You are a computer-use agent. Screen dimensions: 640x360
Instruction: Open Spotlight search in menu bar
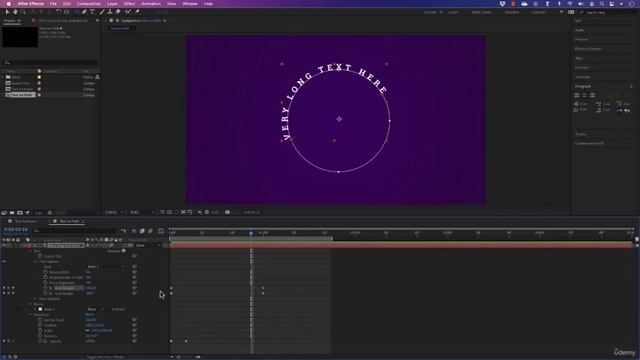tap(602, 4)
